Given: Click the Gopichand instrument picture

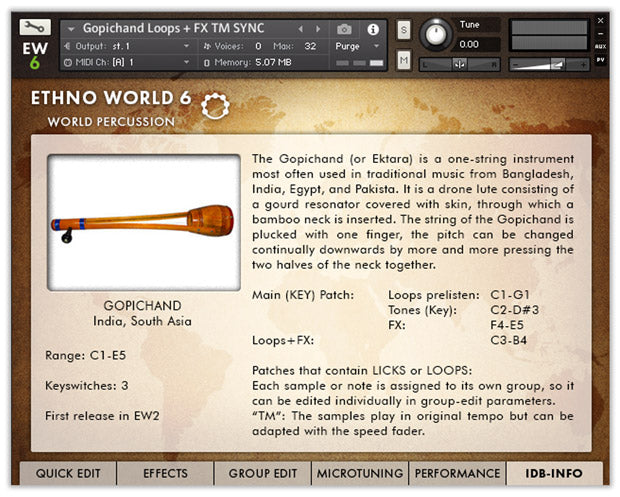Looking at the screenshot, I should click(x=144, y=223).
